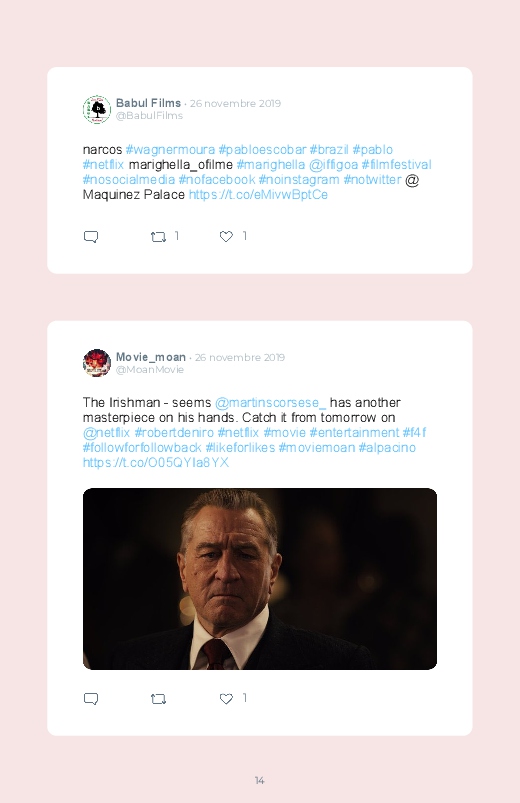Open the Irishman tweet image
This screenshot has height=803, width=520.
coord(260,579)
